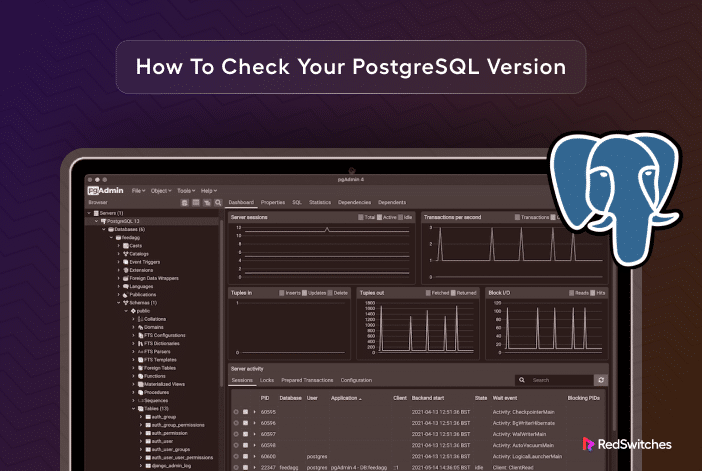This screenshot has width=702, height=471.
Task: Switch to the Locks tab
Action: 266,380
